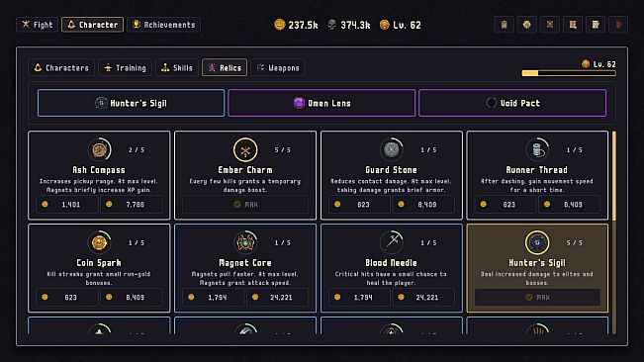Switch to the Weapons tab
Viewport: 644px width, 362px height.
278,67
